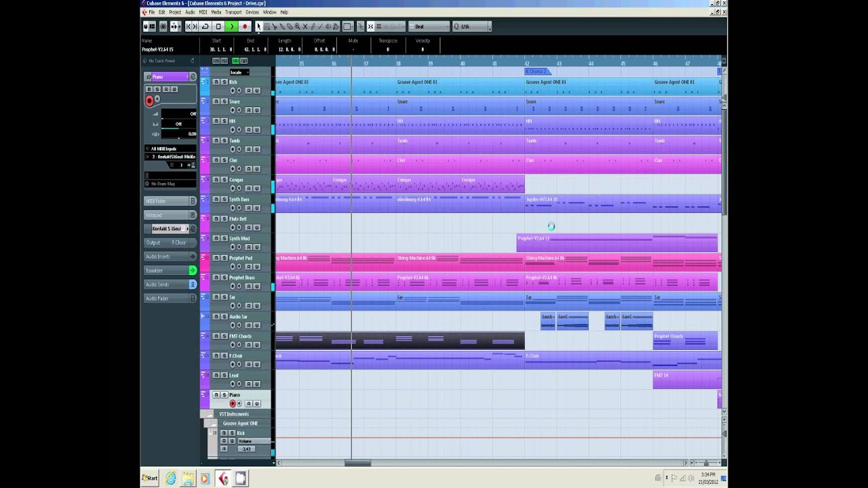
Task: Expand the Audio Inserts inspector section
Action: 170,257
